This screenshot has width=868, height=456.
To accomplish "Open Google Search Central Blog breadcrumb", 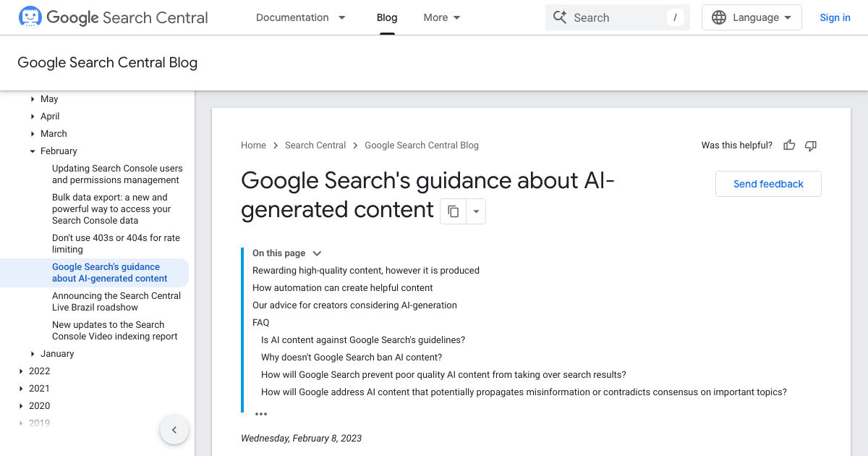I will click(x=422, y=145).
